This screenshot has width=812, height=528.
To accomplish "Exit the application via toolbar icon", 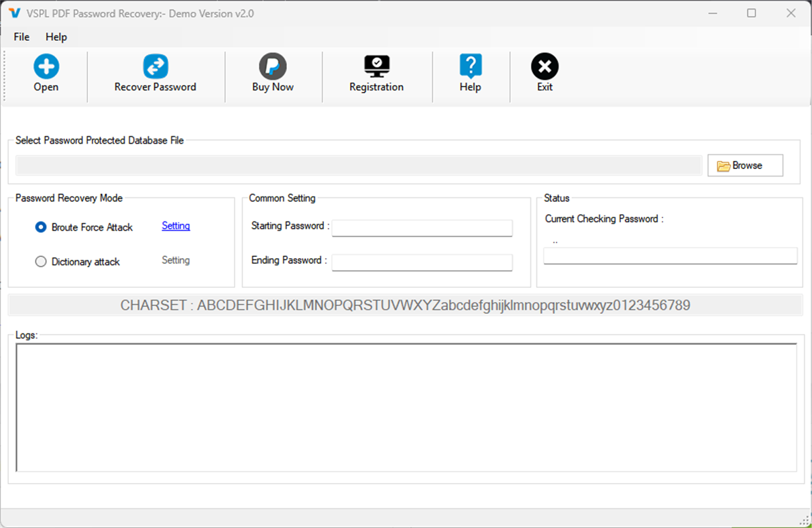I will pyautogui.click(x=544, y=72).
